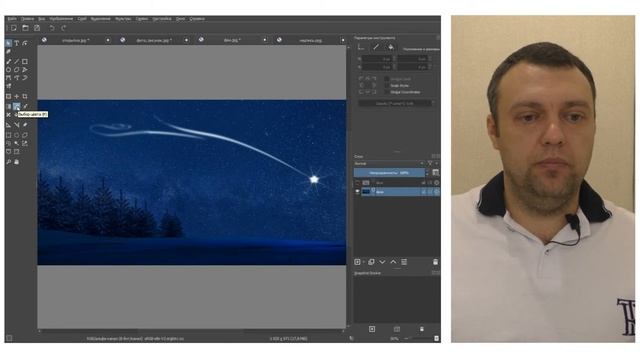This screenshot has height=360, width=640.
Task: Switch to Stroke tab in tool options
Action: click(376, 48)
